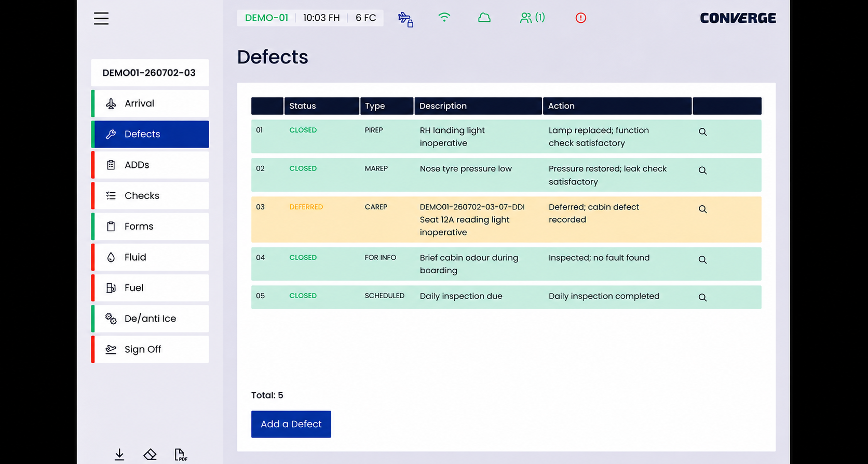
Task: Click CAREP type cell
Action: [x=376, y=207]
